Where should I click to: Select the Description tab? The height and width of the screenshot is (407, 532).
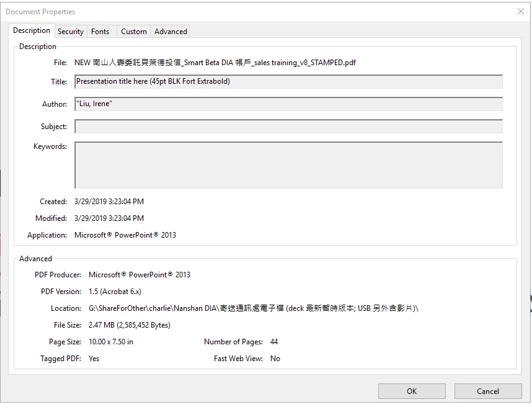pos(32,30)
